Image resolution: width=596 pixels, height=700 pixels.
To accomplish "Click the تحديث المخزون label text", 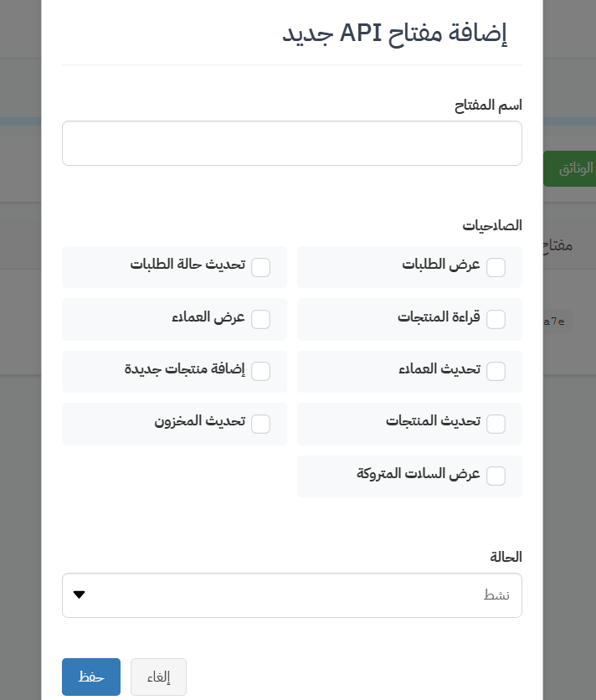I will coord(200,421).
